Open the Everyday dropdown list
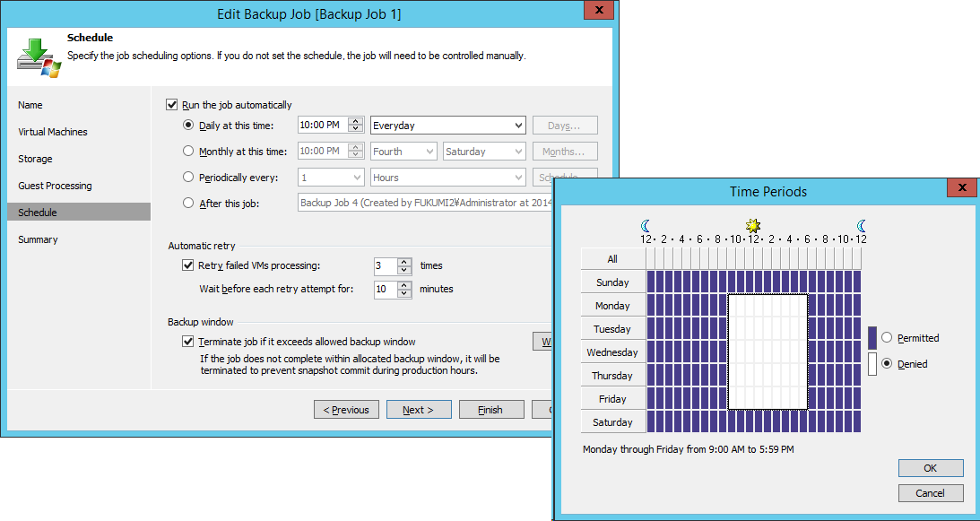Viewport: 980px width, 521px height. pyautogui.click(x=519, y=126)
